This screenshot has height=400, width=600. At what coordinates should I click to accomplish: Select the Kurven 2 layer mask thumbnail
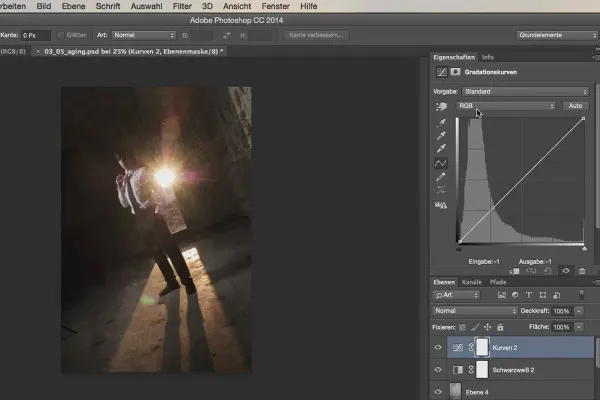click(x=482, y=347)
